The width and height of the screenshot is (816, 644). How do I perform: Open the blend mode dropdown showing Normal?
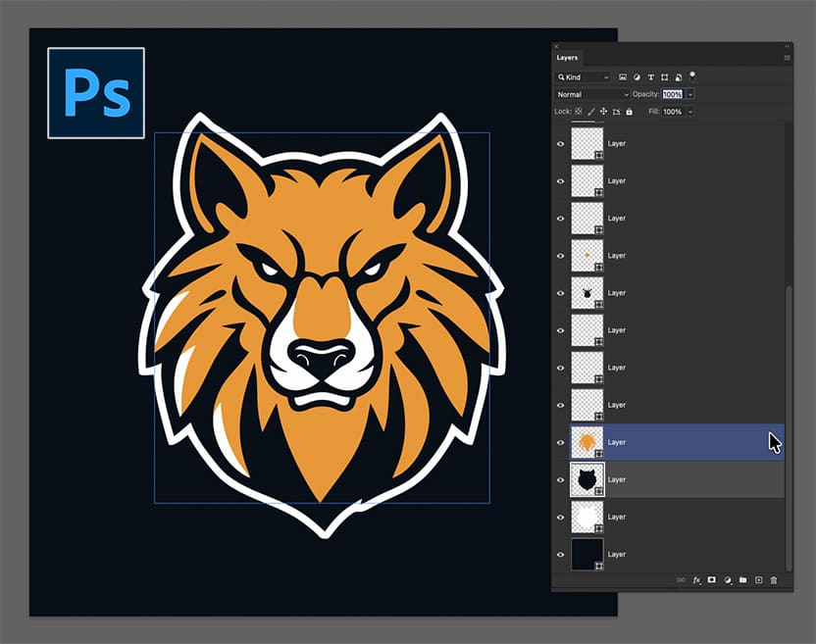click(593, 94)
